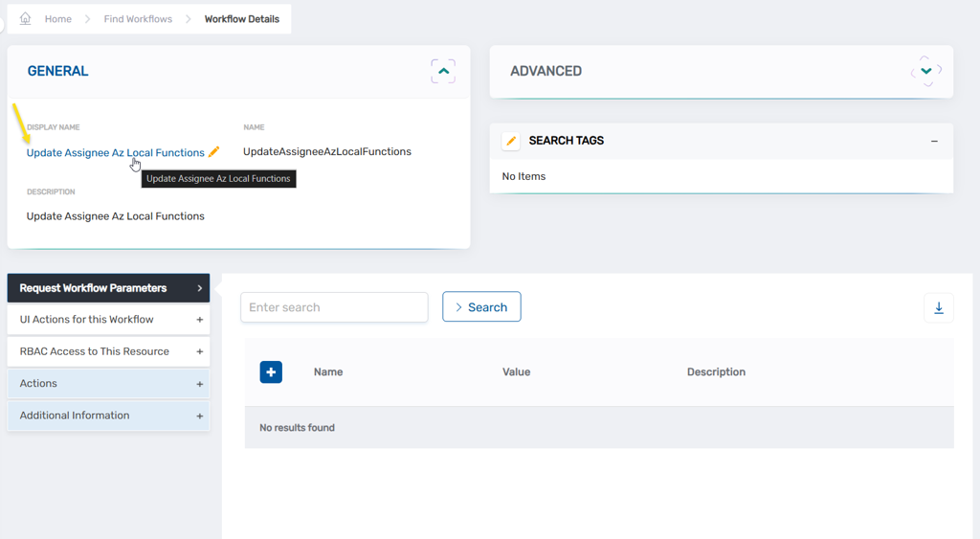980x539 pixels.
Task: Click the SEARCH TAGS heading
Action: [567, 141]
